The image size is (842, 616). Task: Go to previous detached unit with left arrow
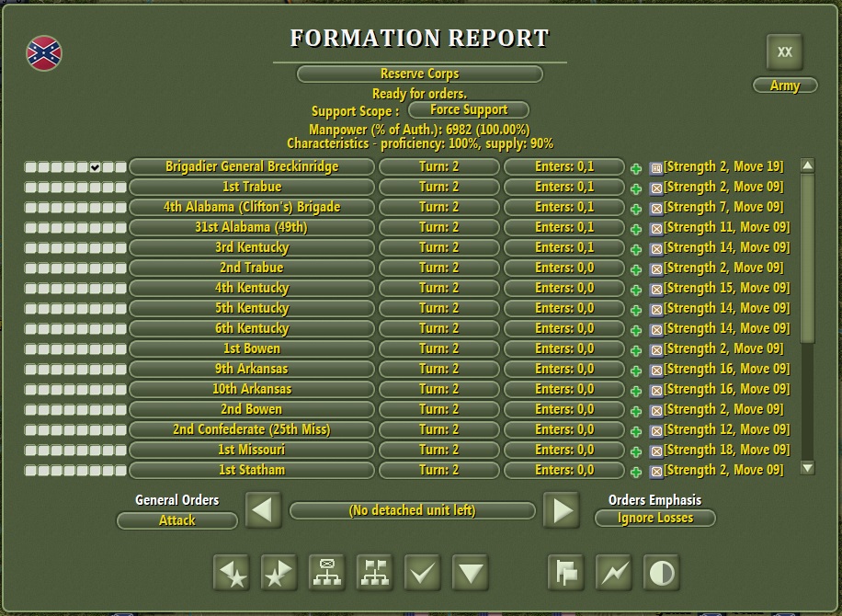coord(263,509)
